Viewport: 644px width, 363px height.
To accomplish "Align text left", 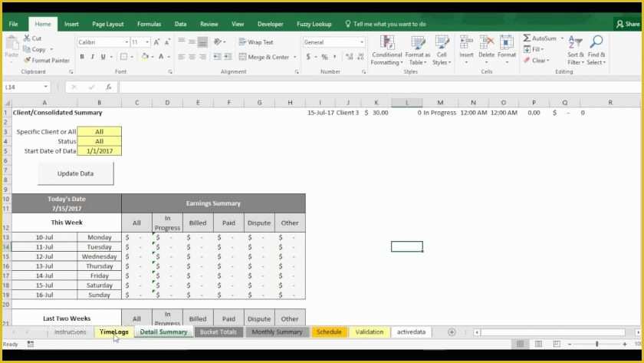I will click(x=181, y=57).
